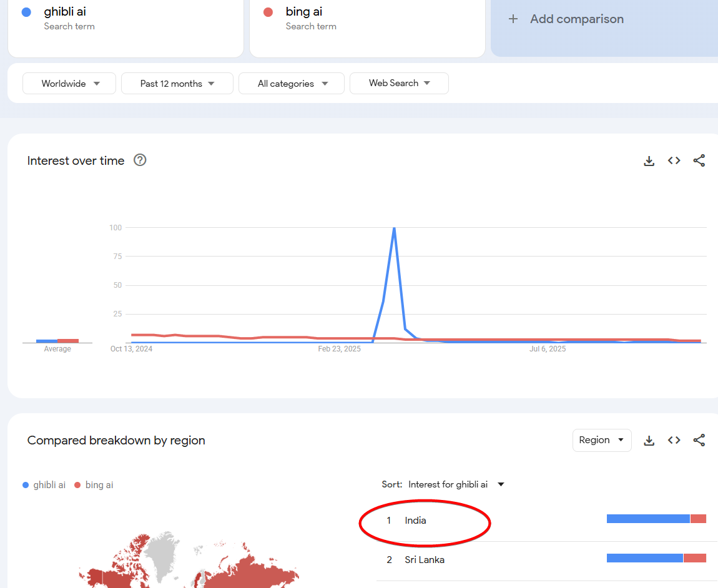The height and width of the screenshot is (588, 718).
Task: Open the All categories dropdown
Action: point(291,84)
